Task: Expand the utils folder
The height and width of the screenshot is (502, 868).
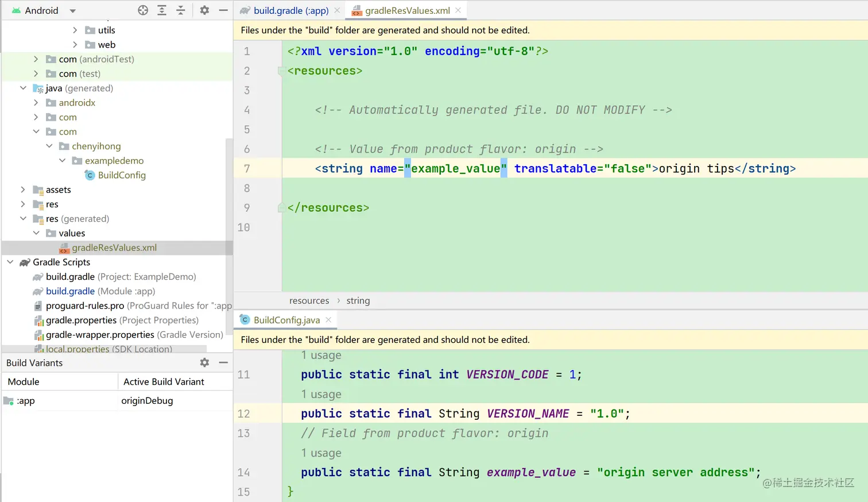Action: pos(75,30)
